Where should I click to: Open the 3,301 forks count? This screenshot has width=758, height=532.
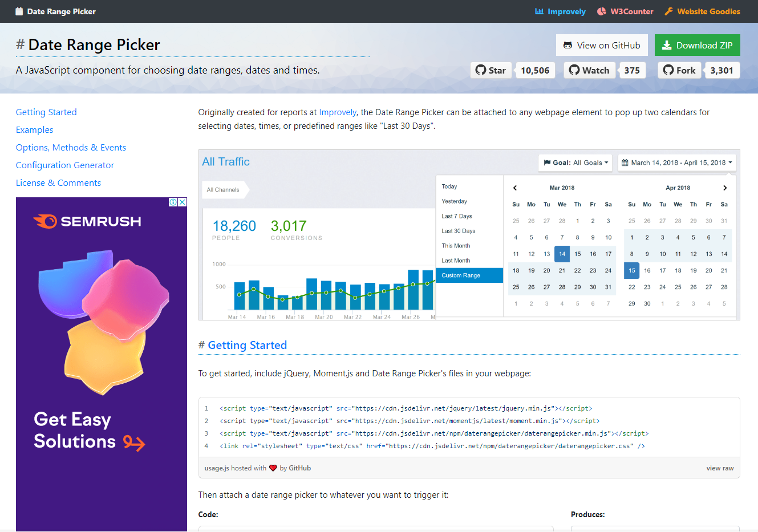click(x=721, y=70)
